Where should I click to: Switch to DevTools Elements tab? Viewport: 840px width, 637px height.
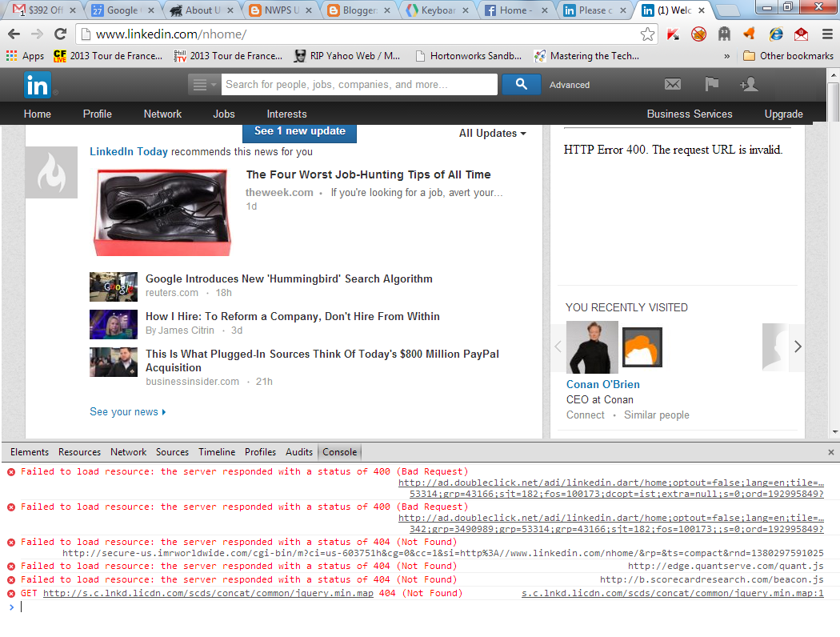click(x=30, y=452)
